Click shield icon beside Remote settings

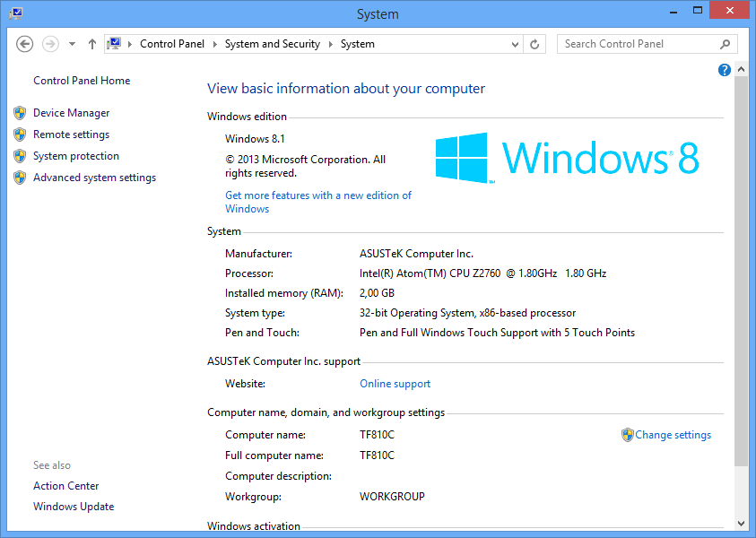20,134
